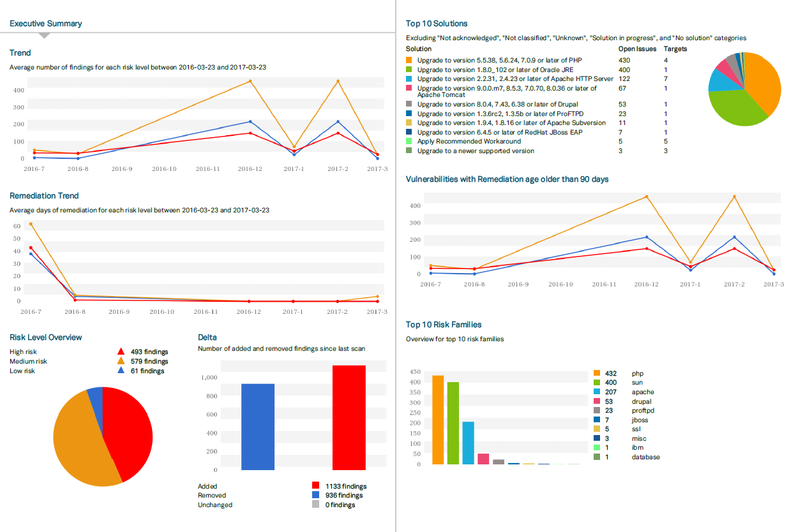This screenshot has height=532, width=789.
Task: Click the red swatch next to 1133 findings
Action: tap(315, 486)
